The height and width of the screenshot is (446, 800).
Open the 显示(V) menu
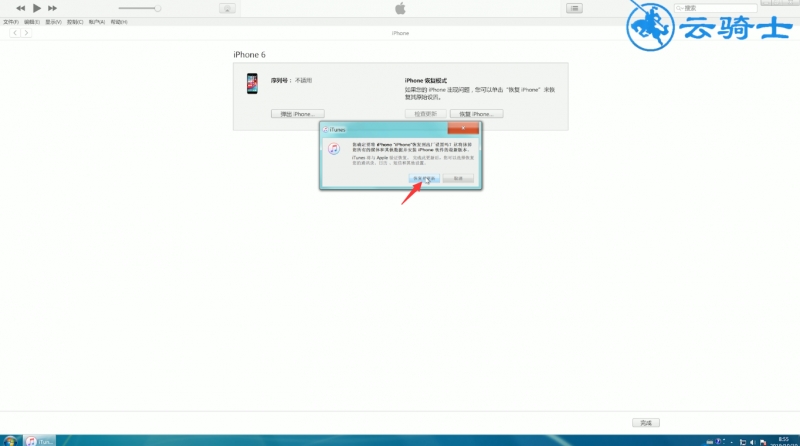(x=53, y=22)
